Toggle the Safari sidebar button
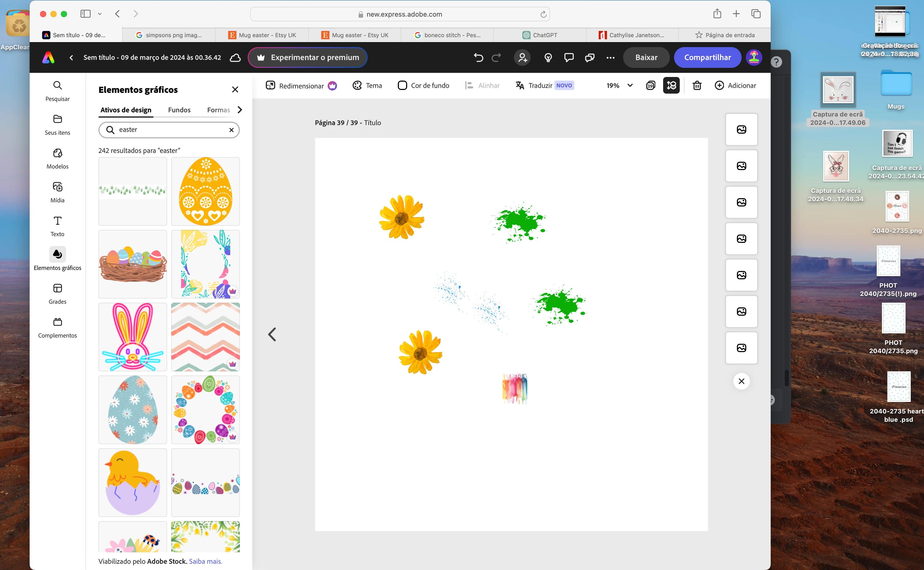Image resolution: width=924 pixels, height=570 pixels. coord(85,14)
